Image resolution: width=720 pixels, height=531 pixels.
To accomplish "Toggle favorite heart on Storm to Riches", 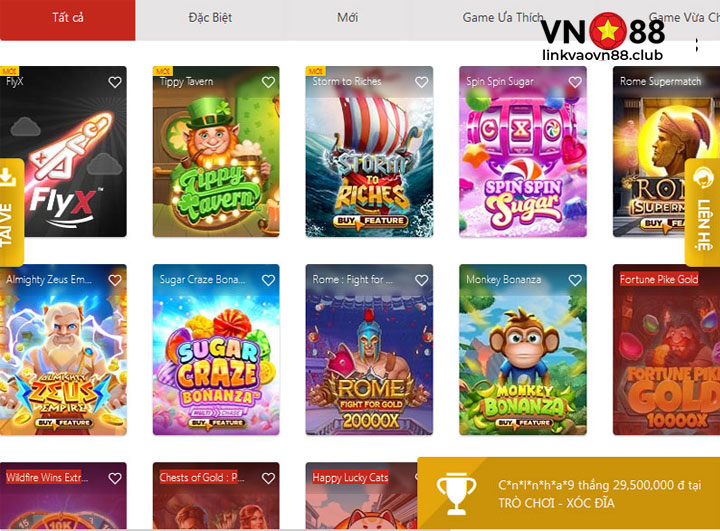I will point(422,82).
